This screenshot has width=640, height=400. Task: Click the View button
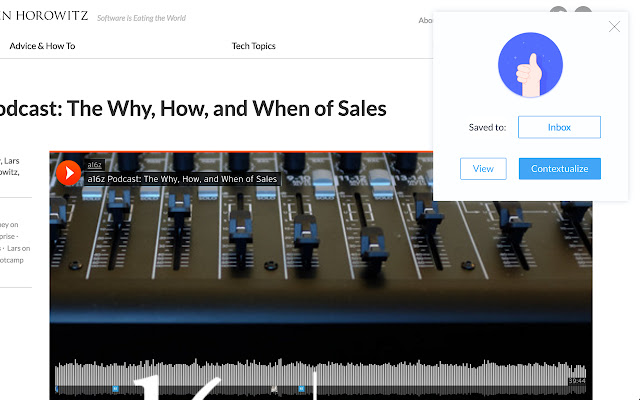pos(483,169)
